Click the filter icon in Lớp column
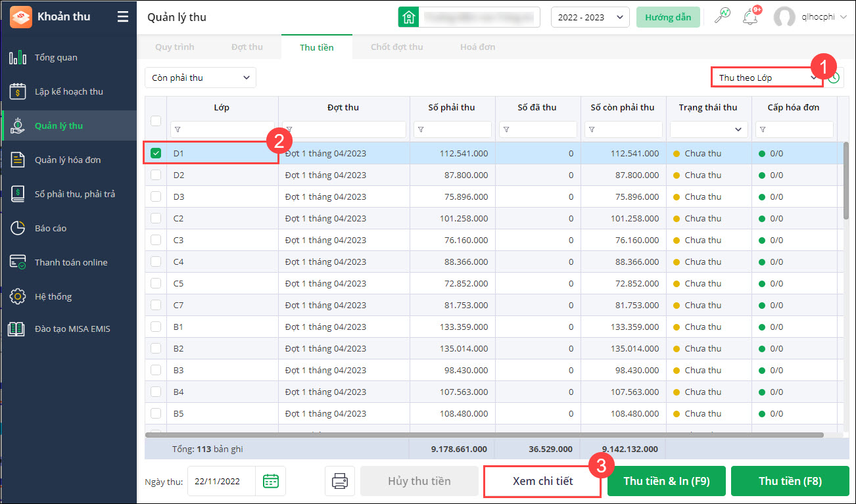The image size is (856, 504). [178, 129]
